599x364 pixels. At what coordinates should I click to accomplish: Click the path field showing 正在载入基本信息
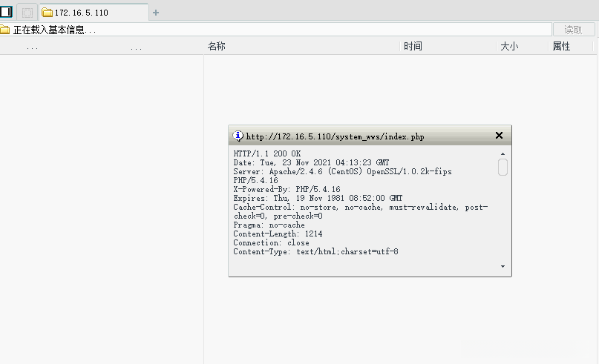(276, 30)
